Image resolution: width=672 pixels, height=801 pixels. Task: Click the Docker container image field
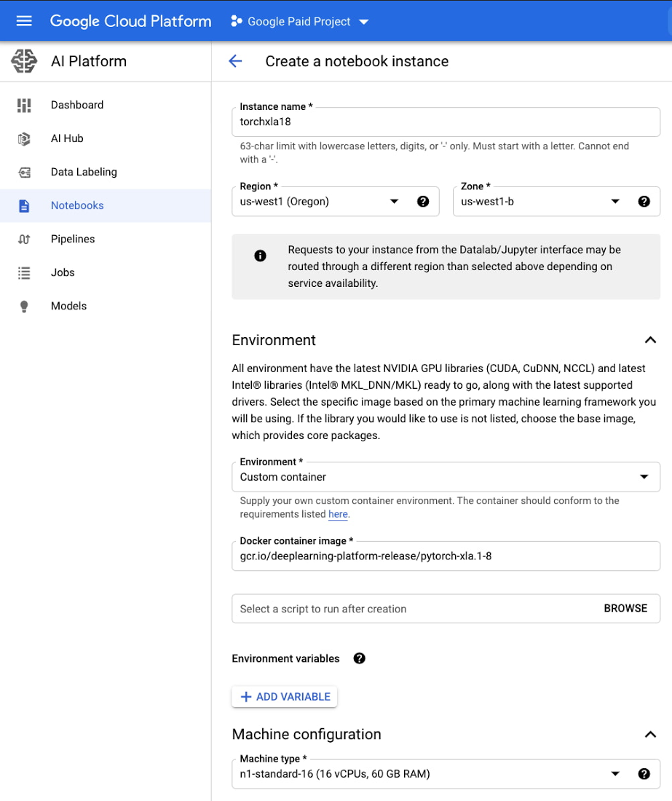click(446, 556)
